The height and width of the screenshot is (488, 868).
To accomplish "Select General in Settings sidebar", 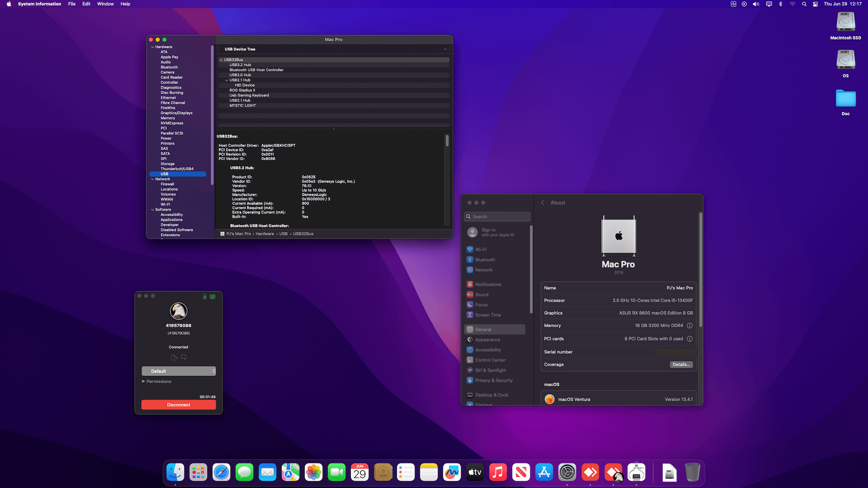I will pos(495,329).
